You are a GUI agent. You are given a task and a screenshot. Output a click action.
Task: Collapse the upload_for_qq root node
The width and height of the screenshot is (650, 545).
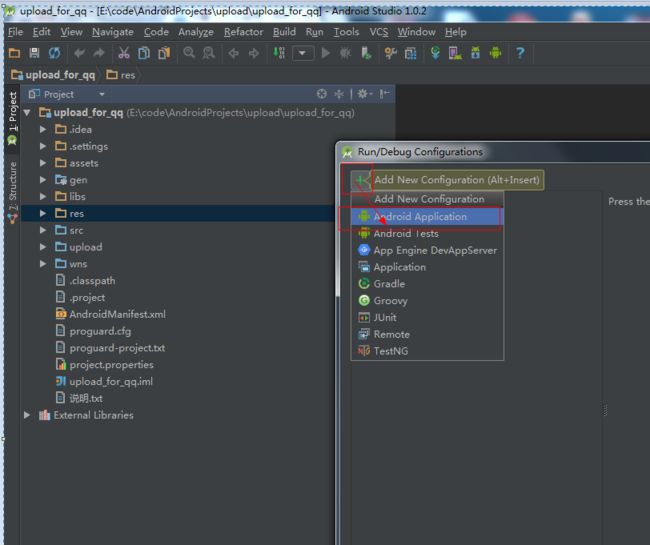point(27,113)
